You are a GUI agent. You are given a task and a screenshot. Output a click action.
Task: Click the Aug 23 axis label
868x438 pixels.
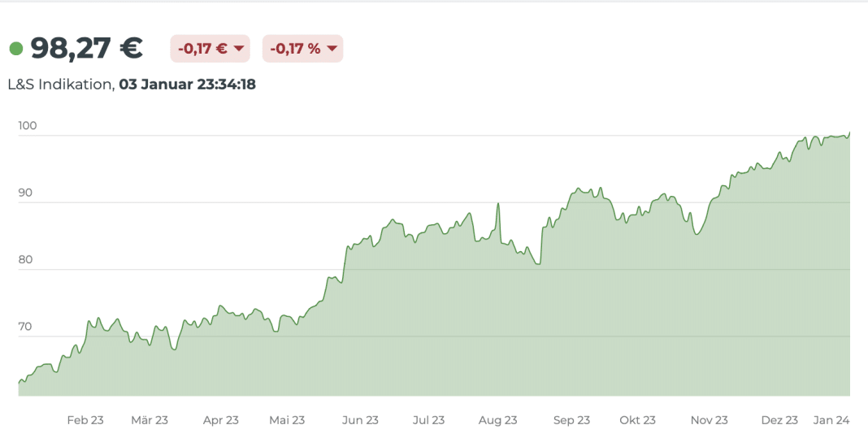point(498,420)
